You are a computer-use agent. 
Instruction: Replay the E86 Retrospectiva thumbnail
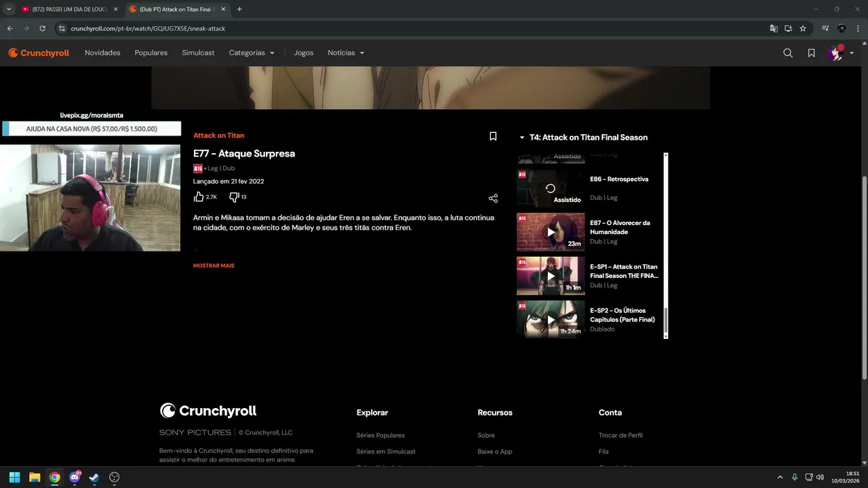tap(551, 188)
